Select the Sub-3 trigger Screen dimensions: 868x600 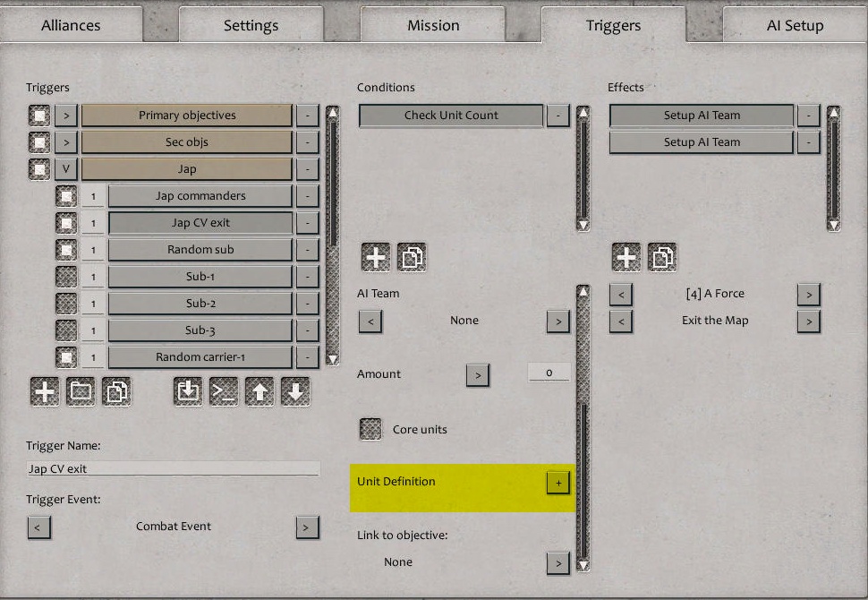200,330
